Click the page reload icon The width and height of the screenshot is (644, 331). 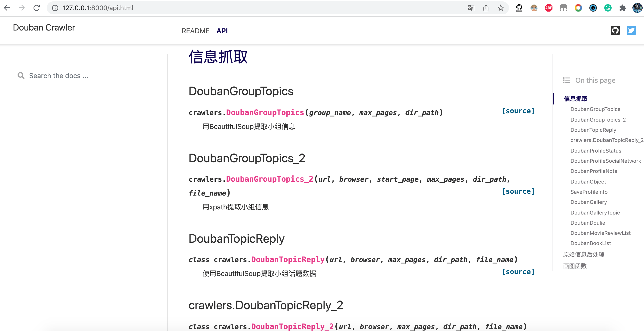[37, 8]
